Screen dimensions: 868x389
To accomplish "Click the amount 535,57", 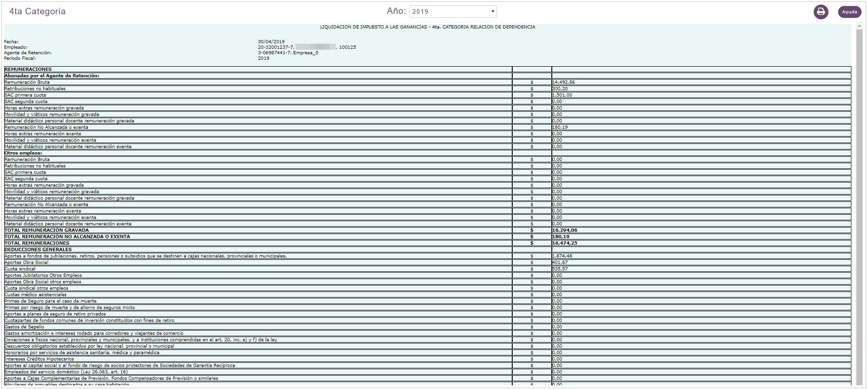I will (x=560, y=269).
